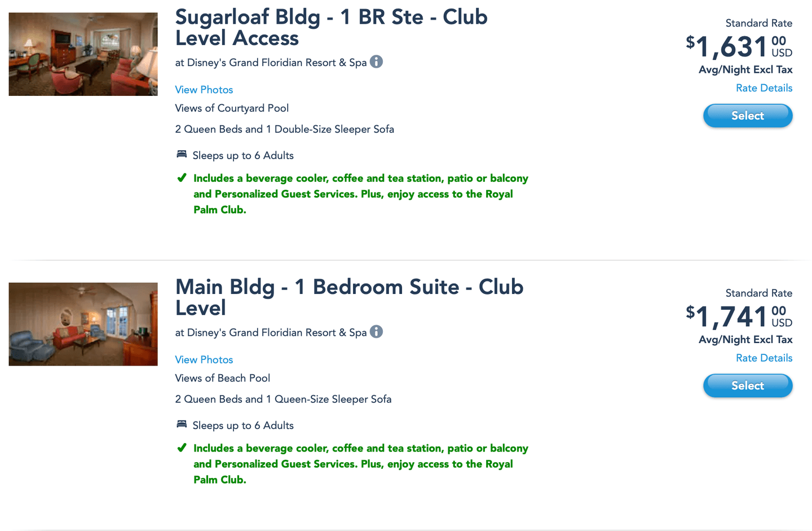Click the Sugarloaf Bldg Club Level Access title

point(331,28)
